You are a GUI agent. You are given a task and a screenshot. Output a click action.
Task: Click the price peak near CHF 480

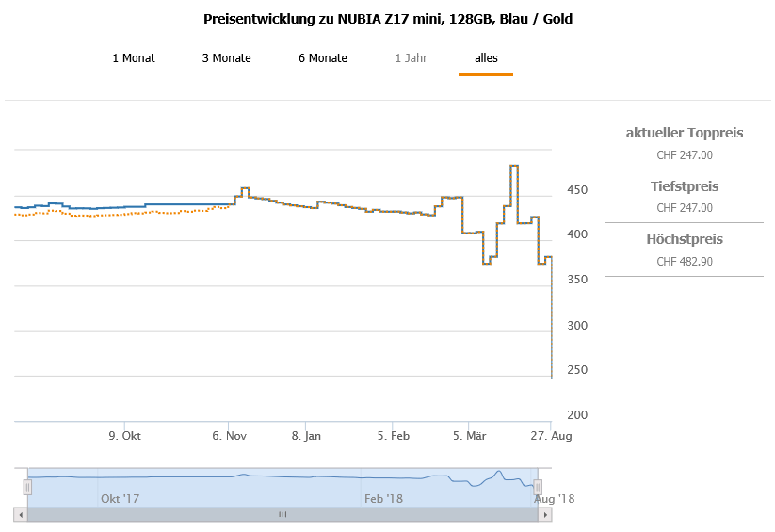click(514, 166)
